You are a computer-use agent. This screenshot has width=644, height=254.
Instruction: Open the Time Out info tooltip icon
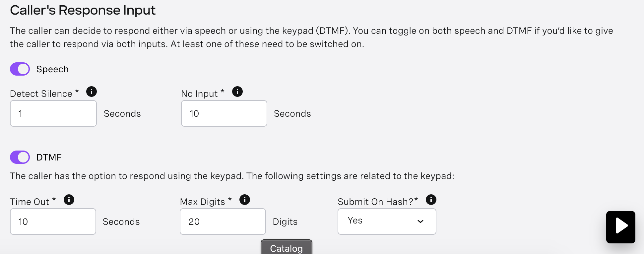pyautogui.click(x=69, y=200)
